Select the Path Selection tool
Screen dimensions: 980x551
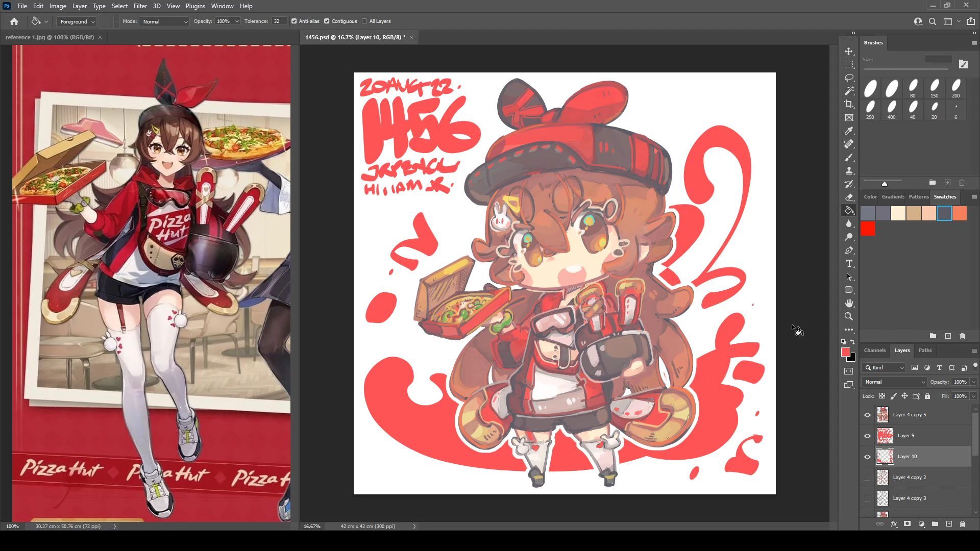849,277
